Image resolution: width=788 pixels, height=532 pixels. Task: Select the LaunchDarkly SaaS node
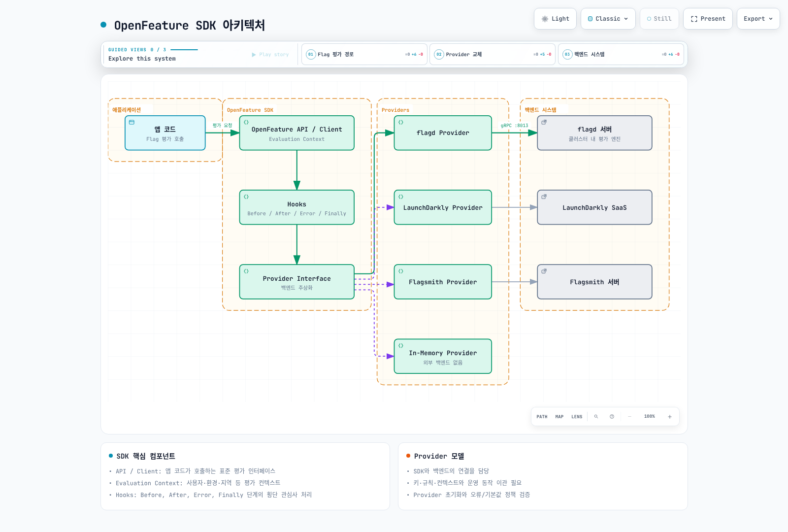pos(594,207)
